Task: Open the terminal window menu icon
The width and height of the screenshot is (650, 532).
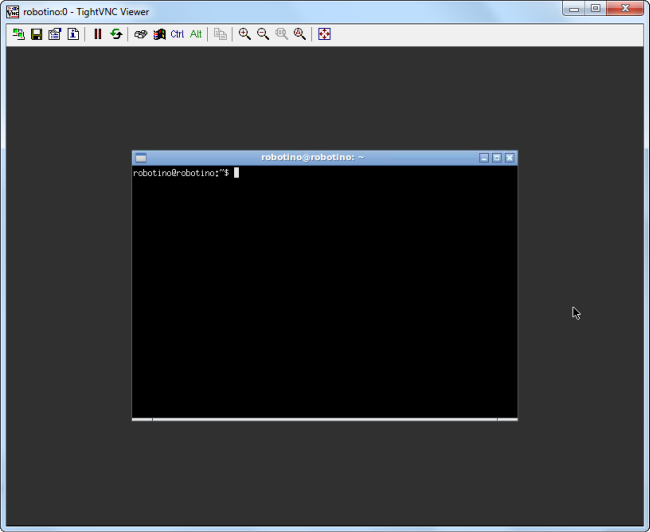Action: click(141, 158)
